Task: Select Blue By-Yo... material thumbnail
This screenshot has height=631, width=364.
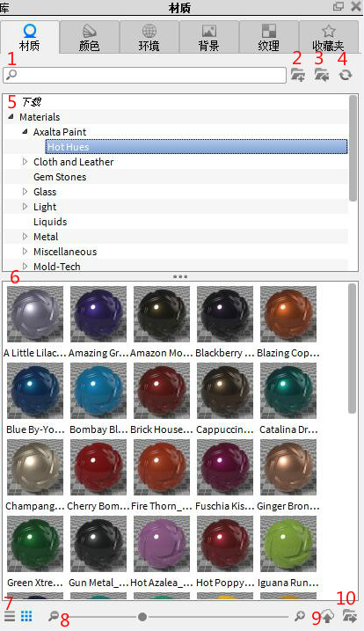Action: tap(35, 391)
